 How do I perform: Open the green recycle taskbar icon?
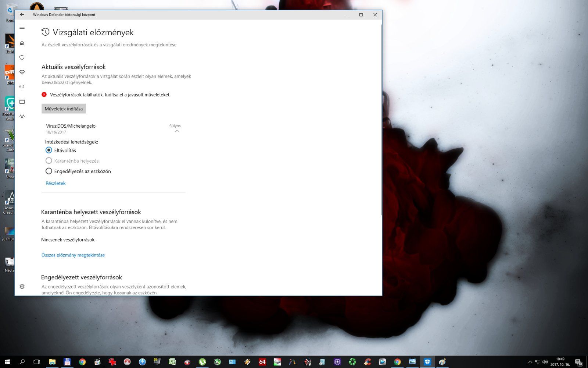[x=352, y=362]
